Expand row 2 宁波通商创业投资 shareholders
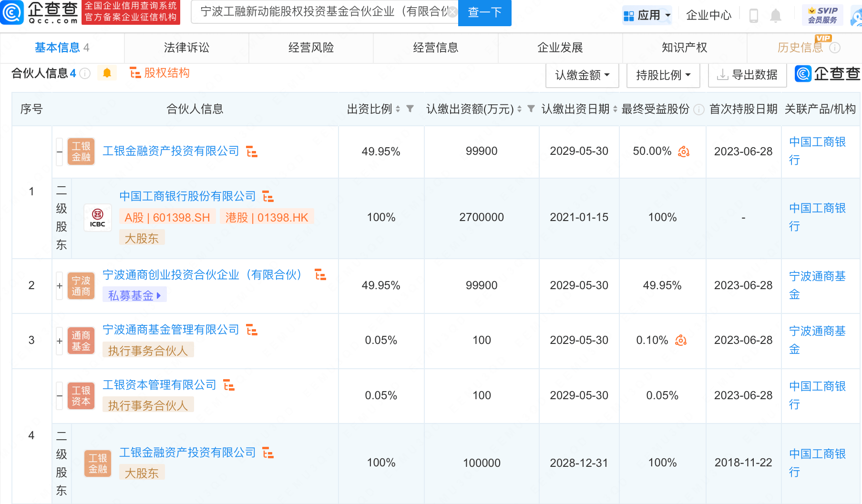Screen dimensions: 862x504 tap(60, 285)
